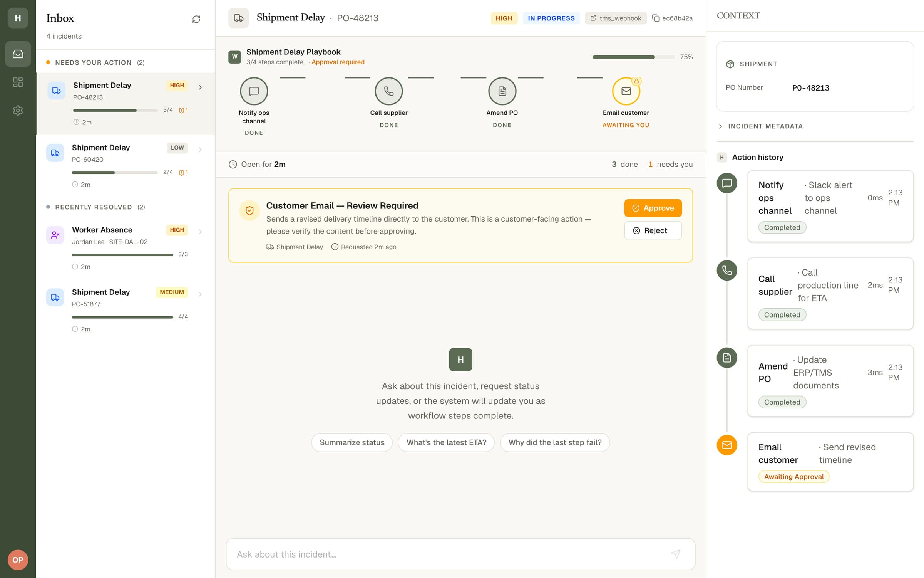Open chevron on the Worker Absence incident
The width and height of the screenshot is (924, 578).
tap(200, 232)
